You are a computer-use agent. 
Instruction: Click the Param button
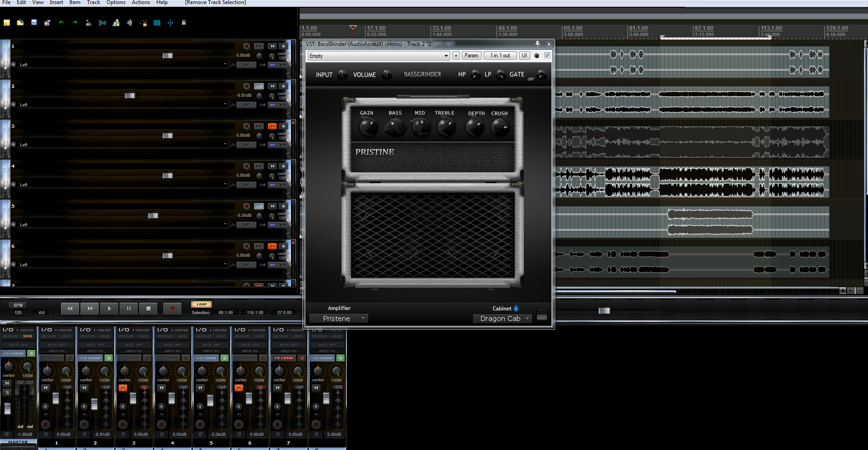[x=472, y=55]
